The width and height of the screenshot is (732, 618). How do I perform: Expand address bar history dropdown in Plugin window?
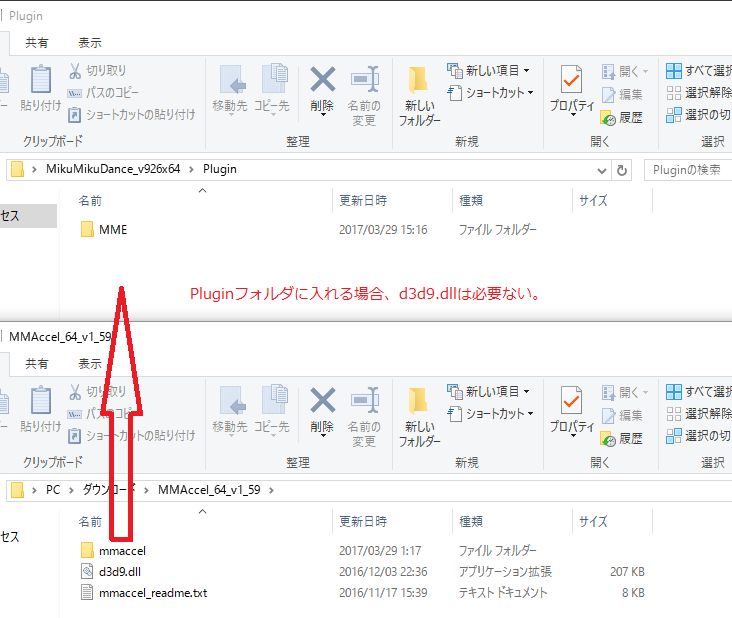(x=602, y=170)
